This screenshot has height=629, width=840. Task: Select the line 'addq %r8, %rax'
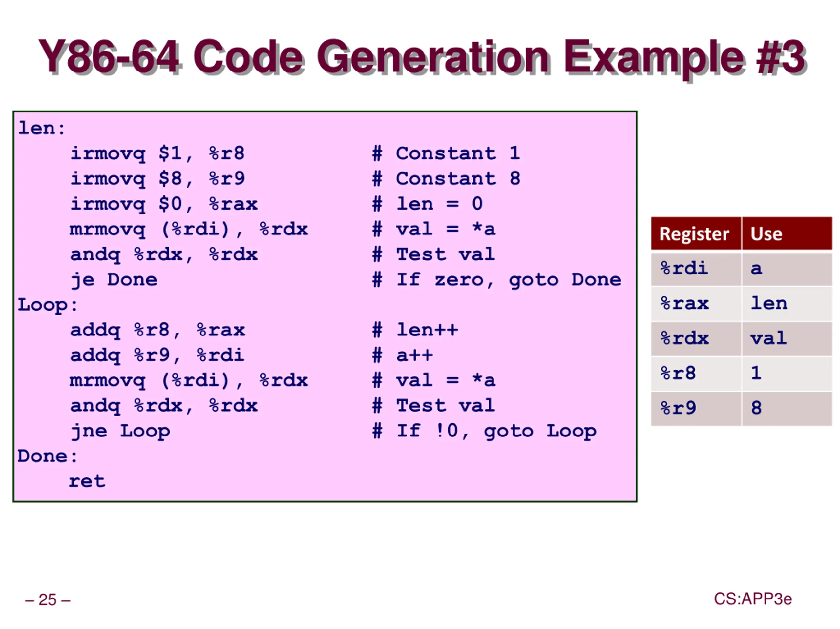[157, 330]
